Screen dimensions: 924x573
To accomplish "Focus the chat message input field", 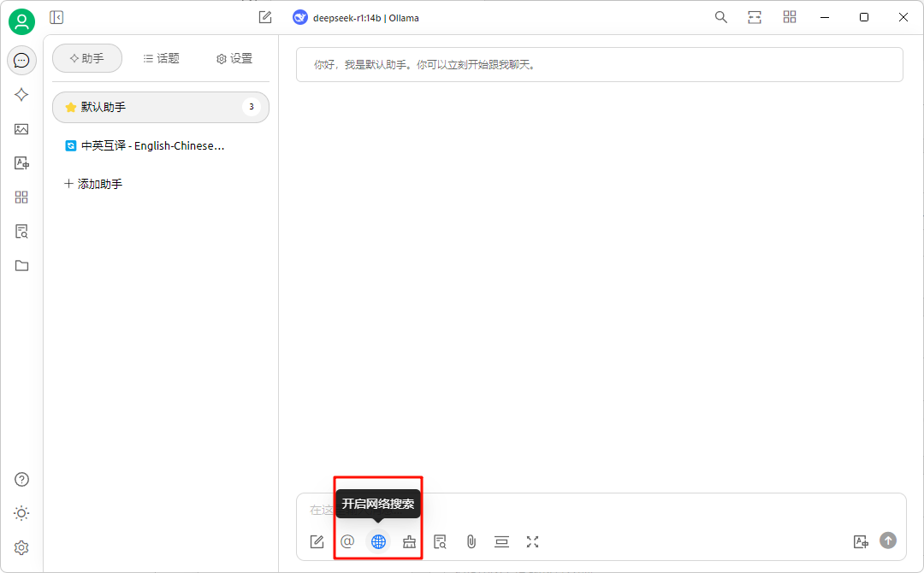I will [x=601, y=510].
